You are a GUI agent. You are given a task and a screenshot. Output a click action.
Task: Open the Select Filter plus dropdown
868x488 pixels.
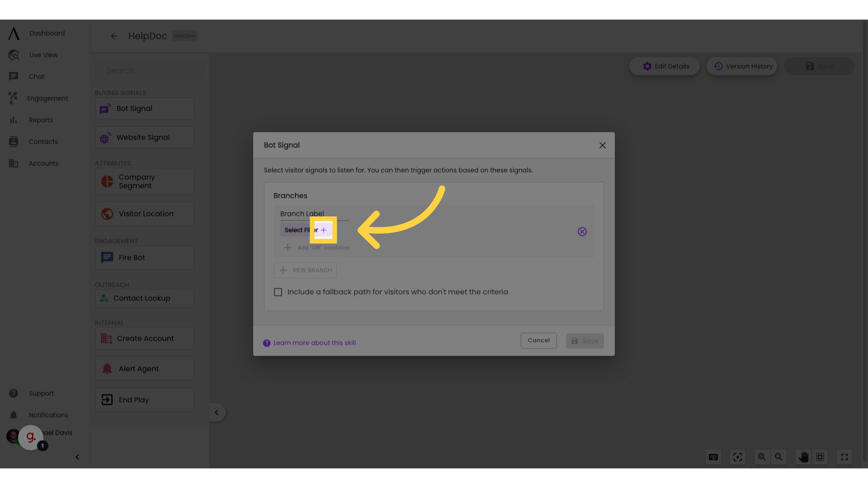(x=324, y=230)
